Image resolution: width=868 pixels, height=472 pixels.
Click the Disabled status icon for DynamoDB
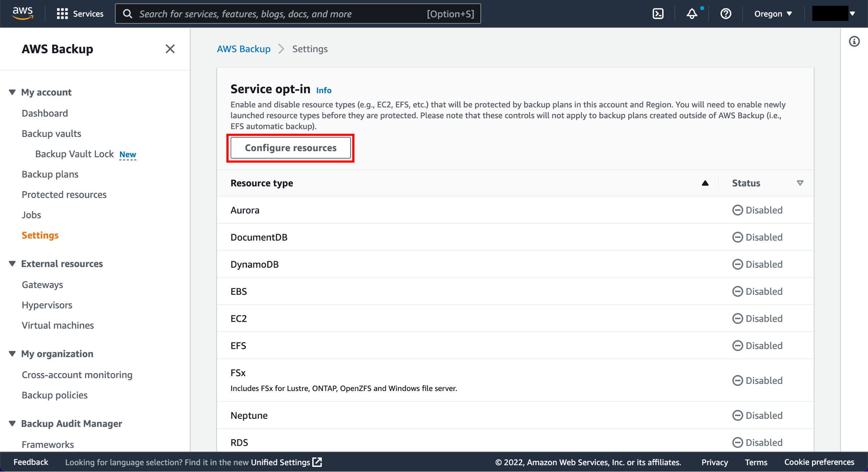[x=737, y=264]
